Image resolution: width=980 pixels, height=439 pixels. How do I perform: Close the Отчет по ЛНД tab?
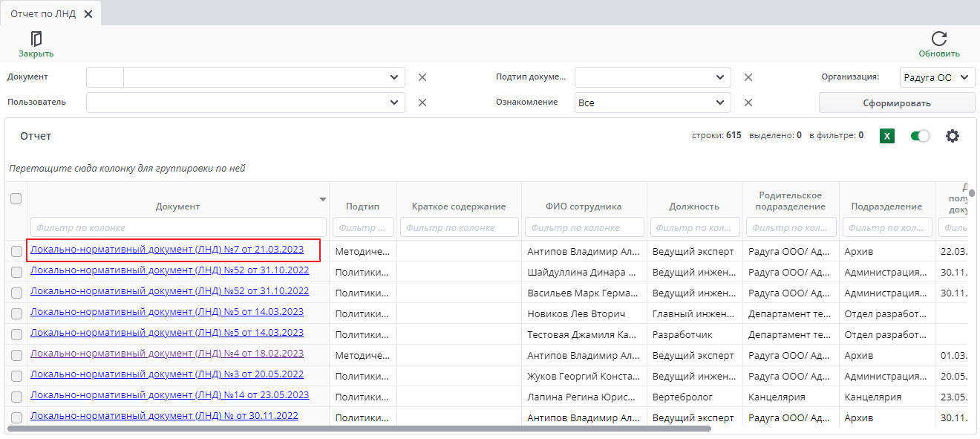88,14
